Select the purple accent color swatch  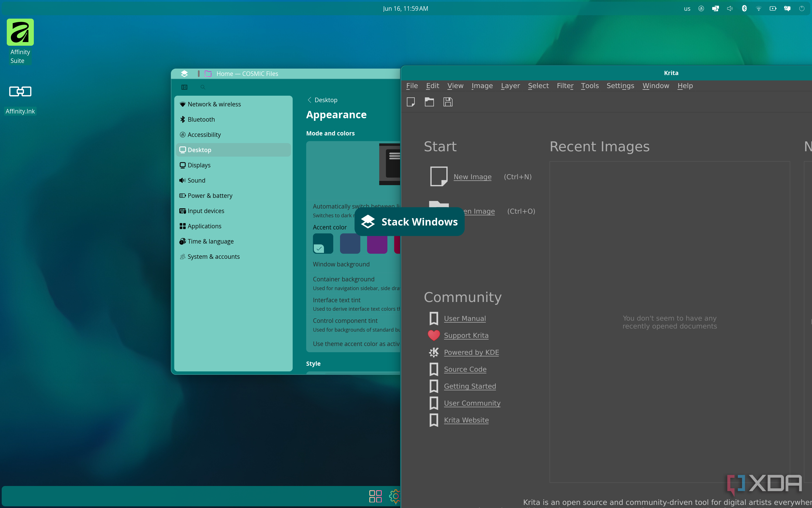pos(377,244)
